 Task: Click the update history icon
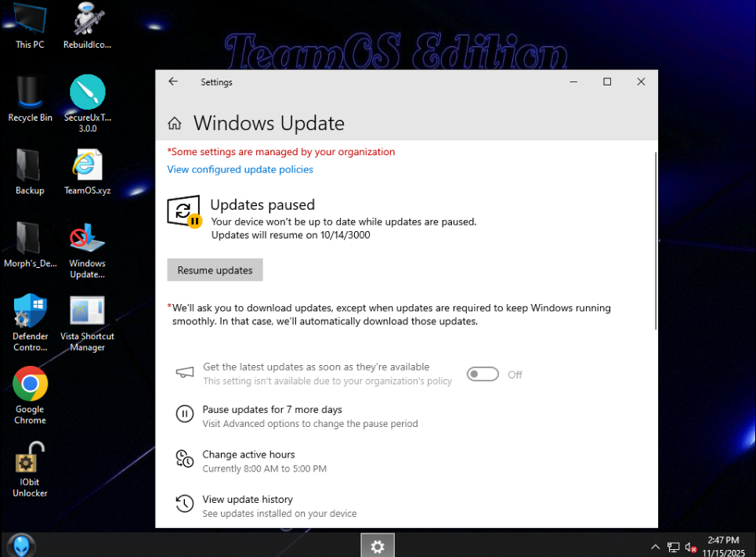point(185,504)
